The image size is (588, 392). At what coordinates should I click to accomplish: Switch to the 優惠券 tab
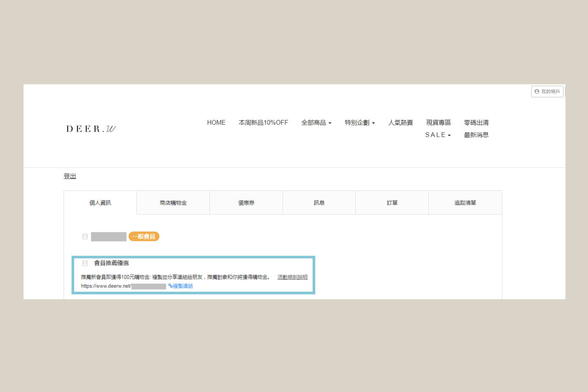pyautogui.click(x=246, y=203)
